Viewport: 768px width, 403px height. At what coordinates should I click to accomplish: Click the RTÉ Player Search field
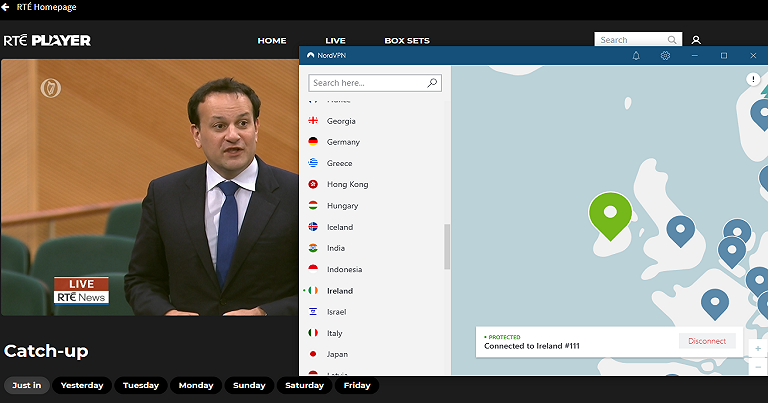click(x=638, y=40)
